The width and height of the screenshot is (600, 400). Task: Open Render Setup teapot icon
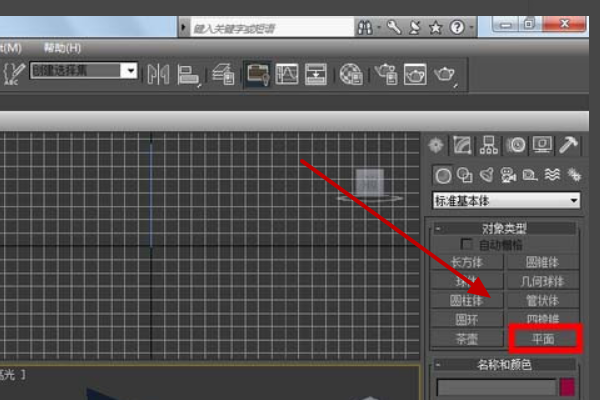tap(386, 74)
